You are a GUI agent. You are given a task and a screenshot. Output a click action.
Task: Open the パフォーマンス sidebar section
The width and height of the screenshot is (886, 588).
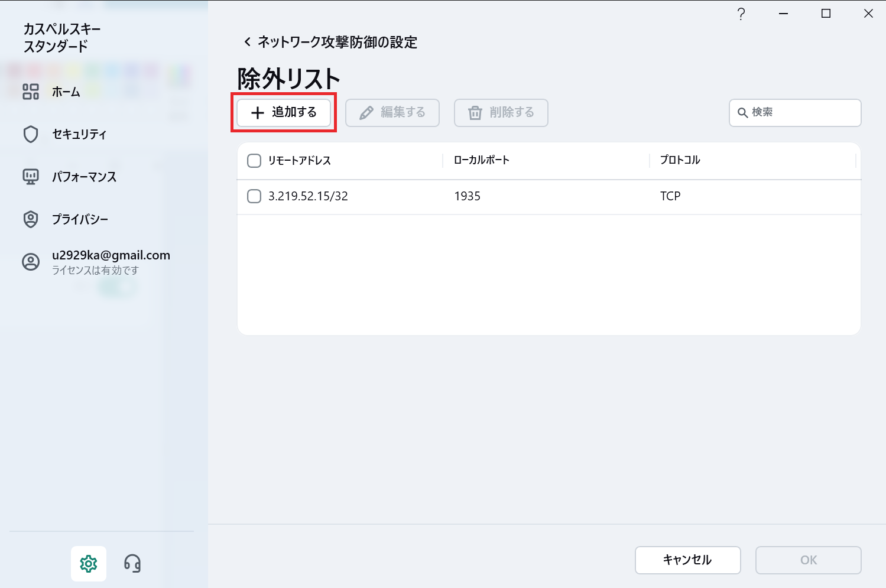84,177
